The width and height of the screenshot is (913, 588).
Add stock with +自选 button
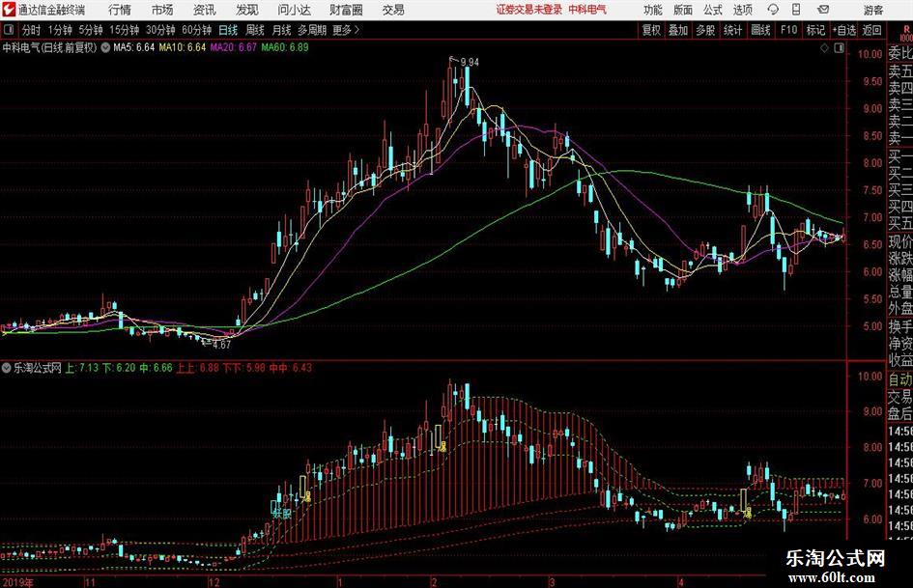pos(844,30)
